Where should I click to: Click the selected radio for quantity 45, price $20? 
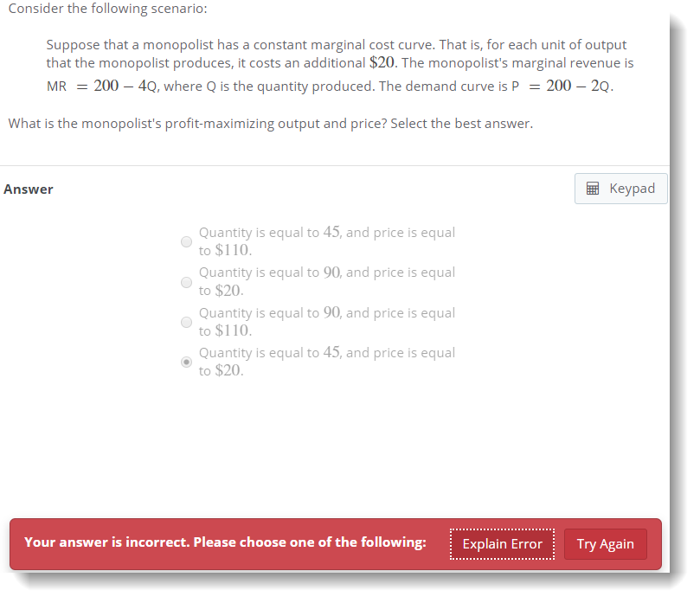186,362
